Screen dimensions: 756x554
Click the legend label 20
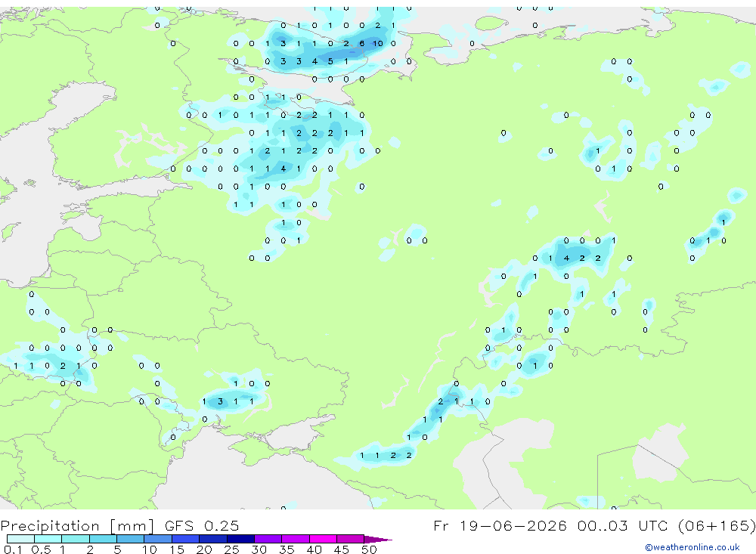[x=204, y=549]
